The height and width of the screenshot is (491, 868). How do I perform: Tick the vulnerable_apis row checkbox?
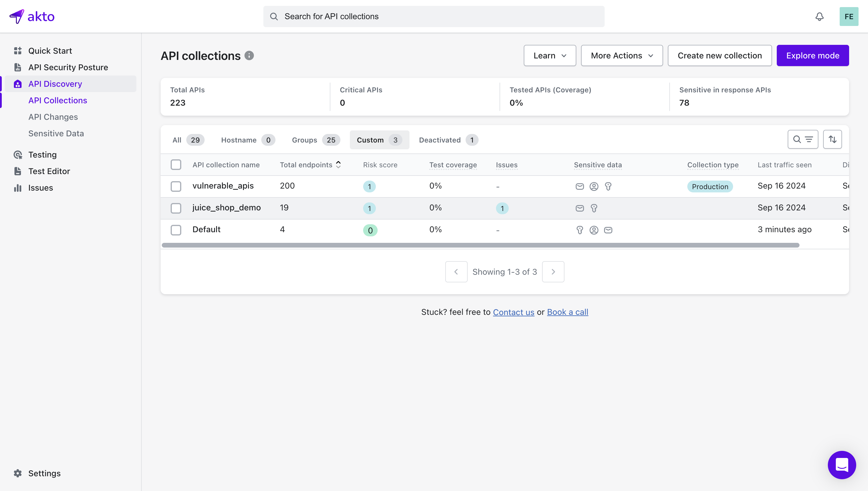click(x=176, y=186)
